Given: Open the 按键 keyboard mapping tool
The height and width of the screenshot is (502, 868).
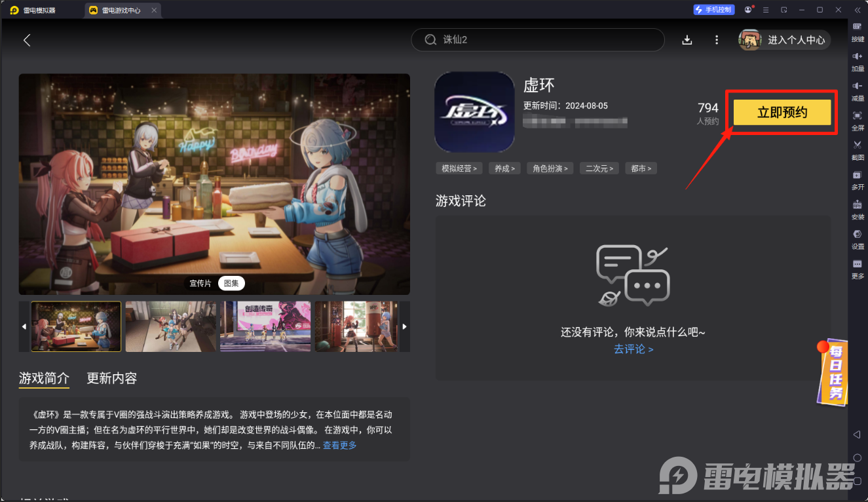Looking at the screenshot, I should click(857, 33).
